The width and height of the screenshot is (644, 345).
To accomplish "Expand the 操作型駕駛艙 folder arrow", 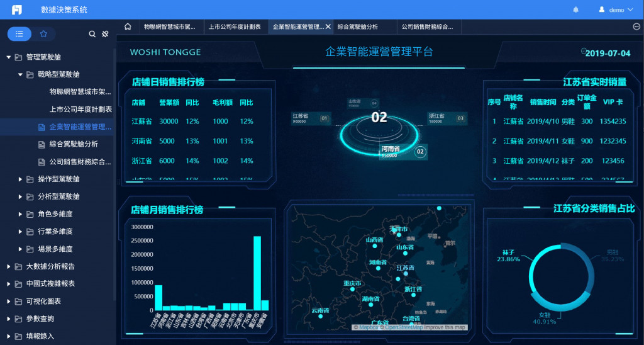I will pos(20,179).
